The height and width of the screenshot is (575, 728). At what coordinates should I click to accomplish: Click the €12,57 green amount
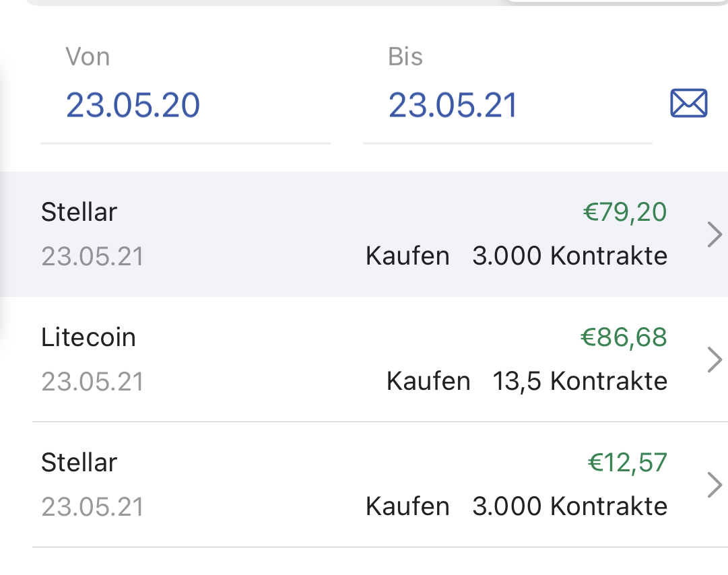[628, 463]
